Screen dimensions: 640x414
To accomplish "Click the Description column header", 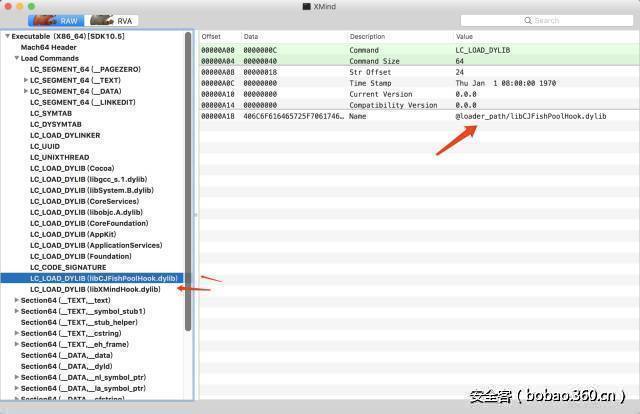I will tap(367, 36).
